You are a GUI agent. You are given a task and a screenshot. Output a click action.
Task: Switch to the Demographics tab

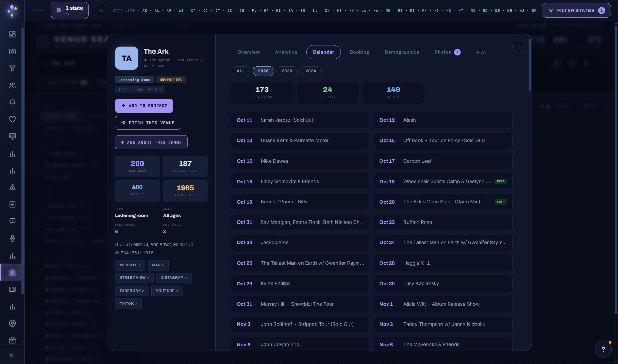point(402,52)
